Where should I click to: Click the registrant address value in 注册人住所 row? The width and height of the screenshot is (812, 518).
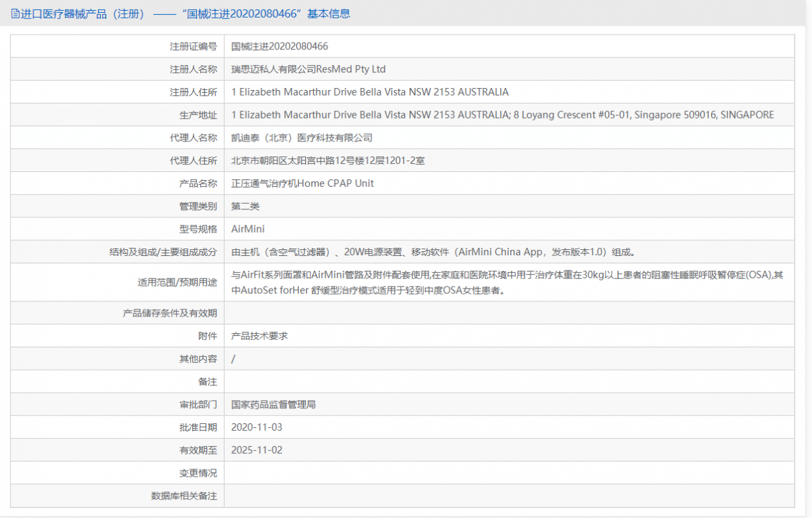(x=369, y=92)
